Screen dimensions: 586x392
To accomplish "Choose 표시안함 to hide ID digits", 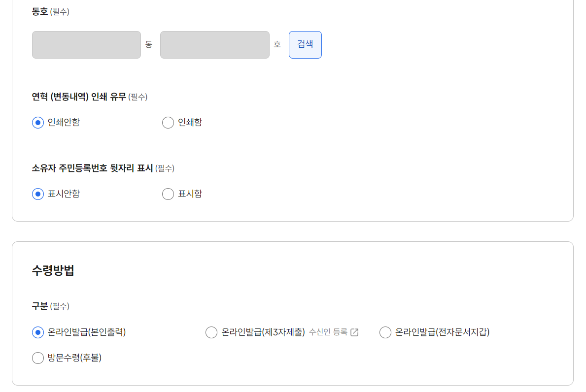I will point(37,194).
